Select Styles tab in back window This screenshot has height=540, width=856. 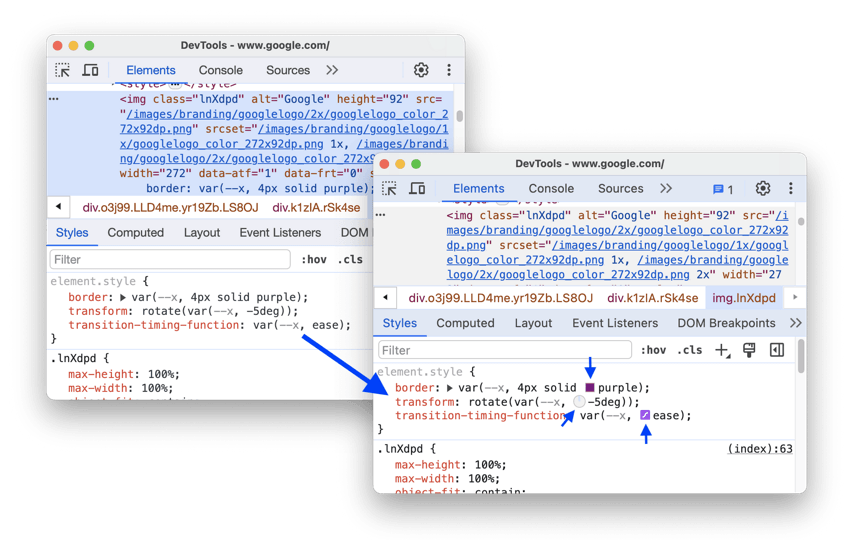(72, 233)
